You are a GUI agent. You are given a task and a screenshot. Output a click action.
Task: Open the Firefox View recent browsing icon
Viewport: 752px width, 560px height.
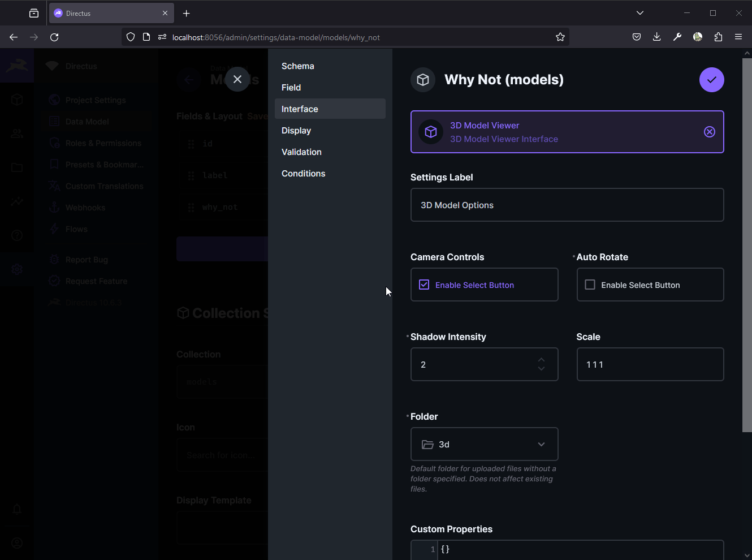[34, 13]
